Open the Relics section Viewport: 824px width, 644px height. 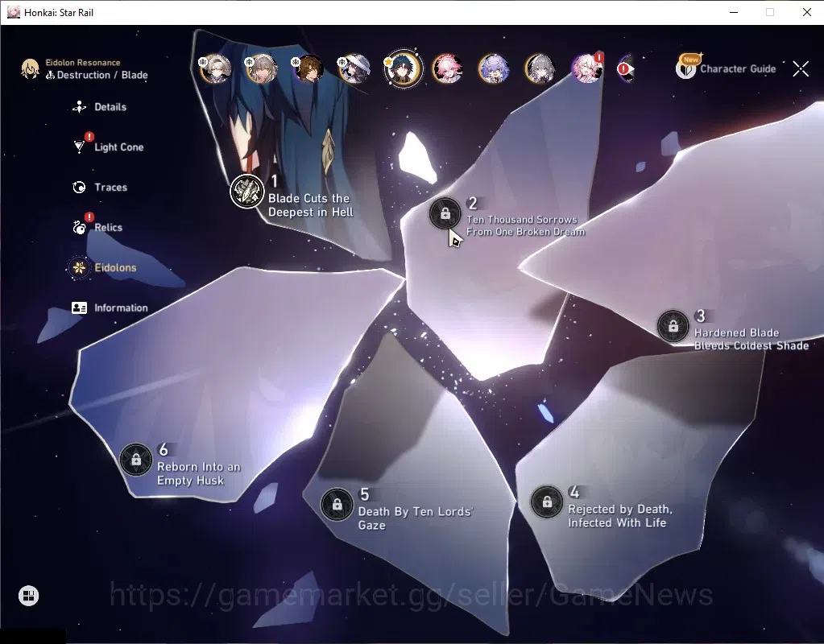(x=97, y=228)
